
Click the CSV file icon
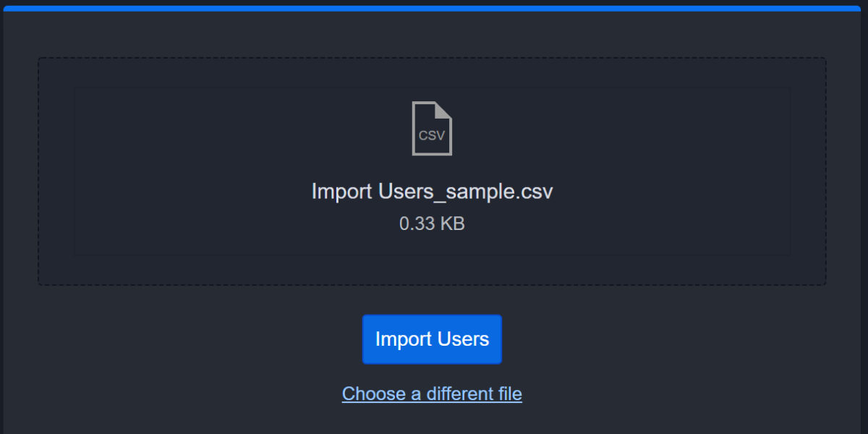(x=432, y=128)
